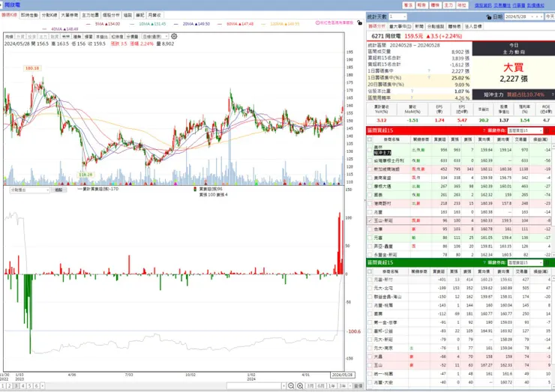Click the lock icon above the chart

pos(359,22)
